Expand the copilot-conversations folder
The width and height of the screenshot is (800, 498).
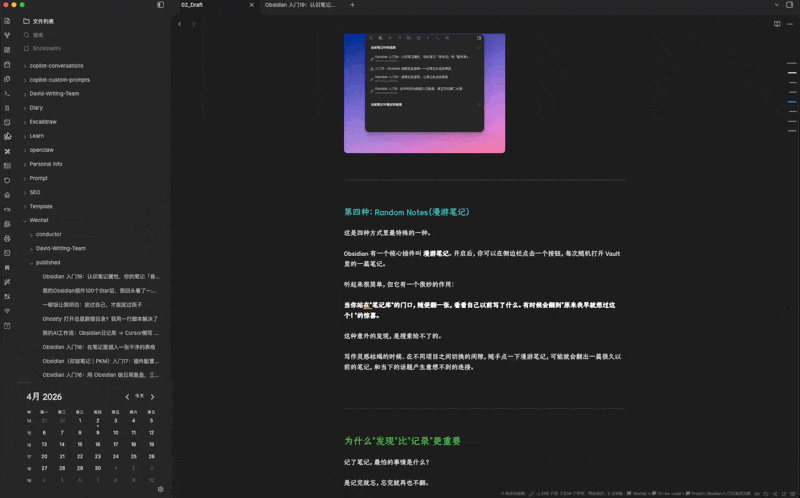tap(56, 66)
